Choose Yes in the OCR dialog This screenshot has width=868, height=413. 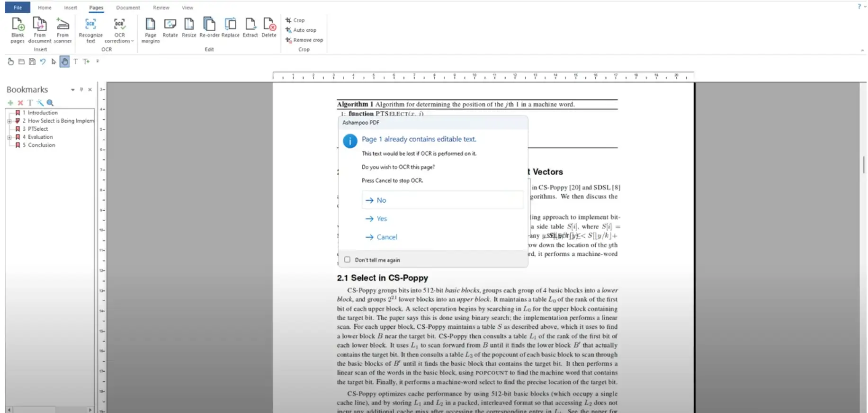click(382, 219)
